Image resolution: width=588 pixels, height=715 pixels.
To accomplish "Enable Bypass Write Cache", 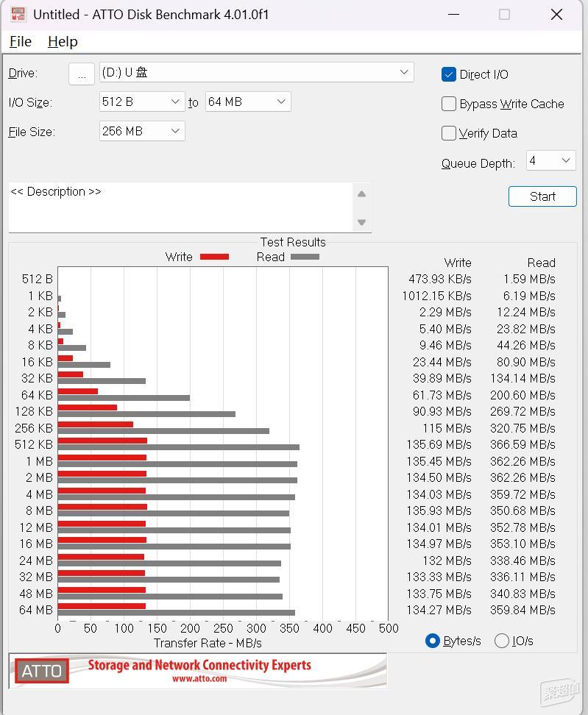I will tap(449, 104).
